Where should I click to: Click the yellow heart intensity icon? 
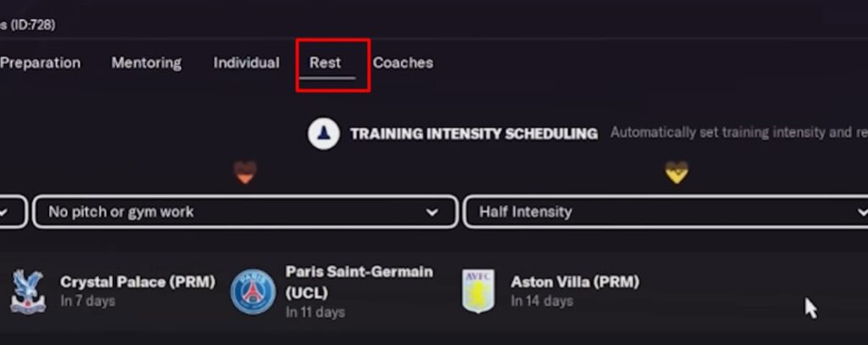tap(676, 172)
